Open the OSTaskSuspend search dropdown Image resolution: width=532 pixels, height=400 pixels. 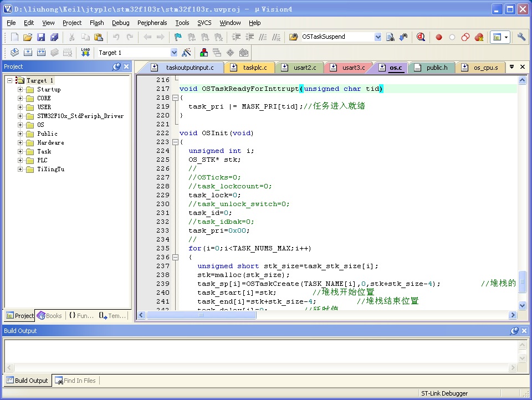pos(377,37)
